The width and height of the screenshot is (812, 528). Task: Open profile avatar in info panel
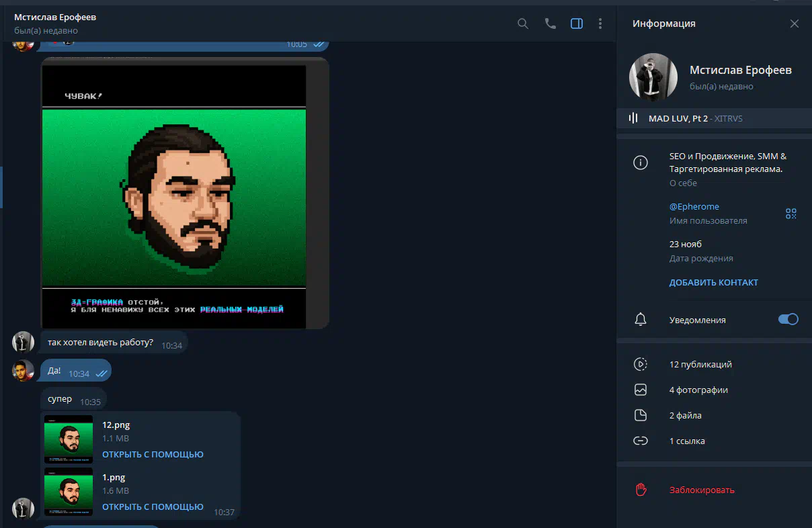[653, 77]
